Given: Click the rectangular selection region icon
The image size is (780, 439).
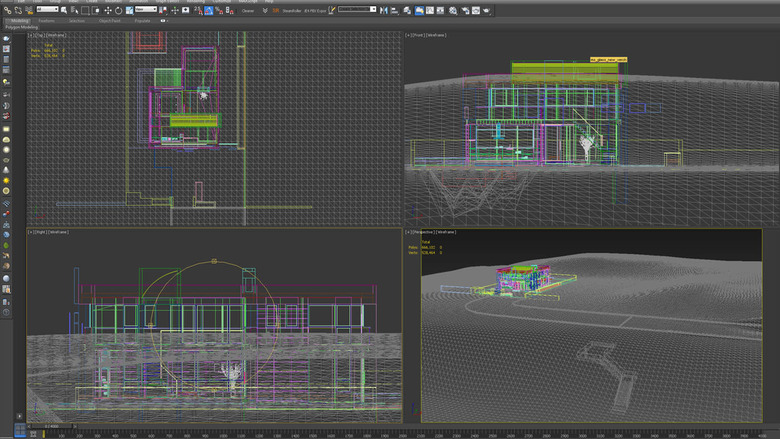Looking at the screenshot, I should click(84, 10).
